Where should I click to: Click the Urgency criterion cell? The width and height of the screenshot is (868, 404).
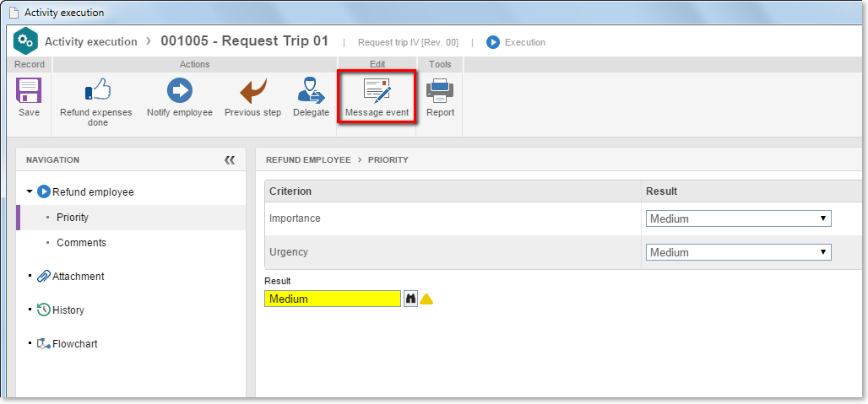click(x=453, y=252)
